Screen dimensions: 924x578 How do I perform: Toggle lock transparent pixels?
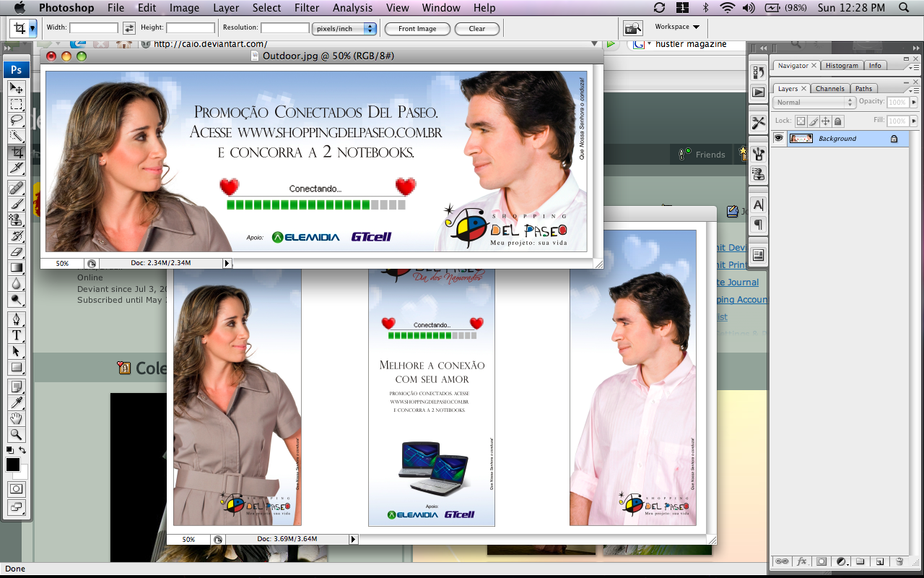coord(801,121)
